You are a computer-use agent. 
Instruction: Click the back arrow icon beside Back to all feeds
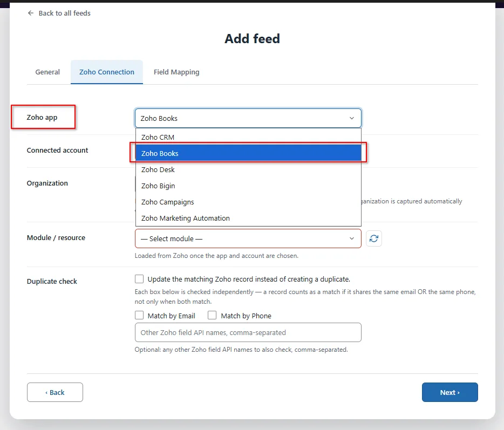point(31,13)
